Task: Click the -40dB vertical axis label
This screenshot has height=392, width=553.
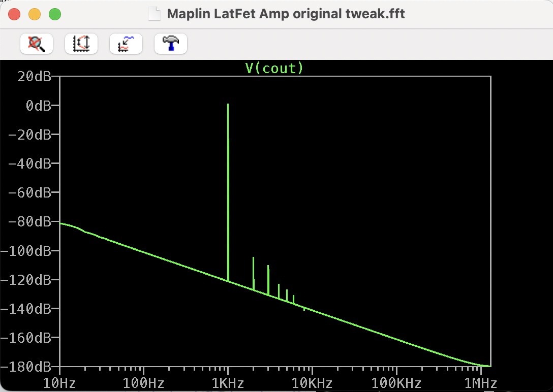Action: click(x=29, y=164)
